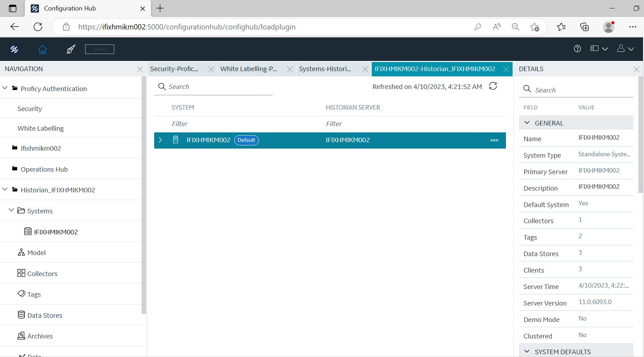This screenshot has height=357, width=644.
Task: Click the Systems open-folder icon
Action: 21,211
